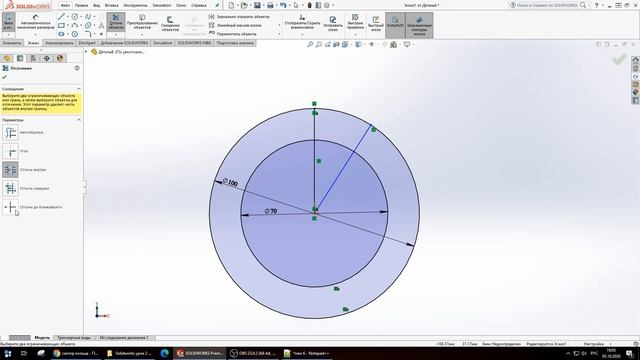Open the Simulation menu
This screenshot has width=640, height=360.
[x=162, y=5]
